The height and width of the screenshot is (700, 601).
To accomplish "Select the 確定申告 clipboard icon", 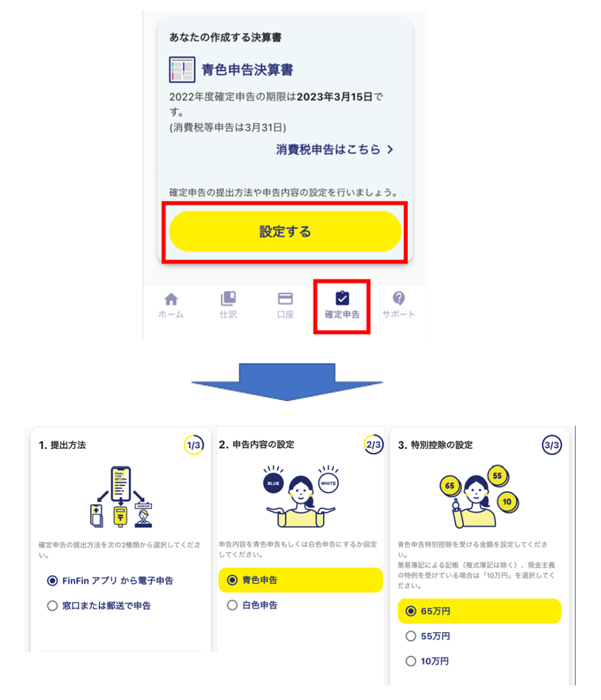I will pos(342,298).
